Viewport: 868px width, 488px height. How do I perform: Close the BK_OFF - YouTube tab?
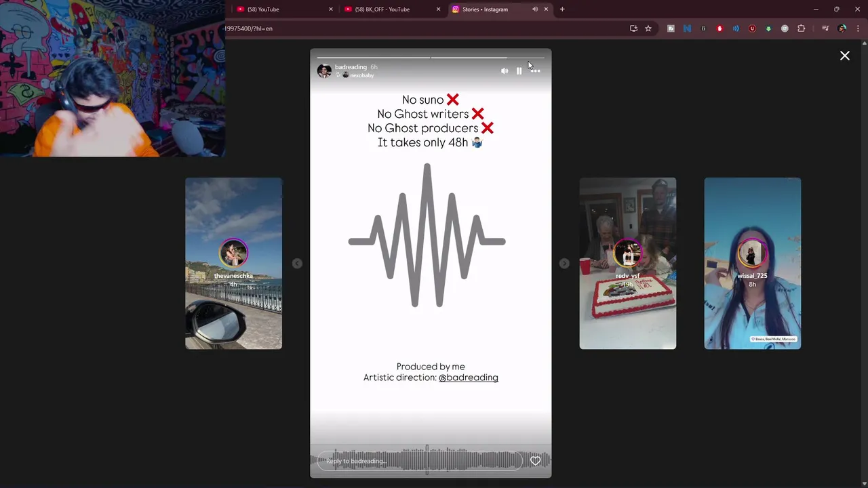coord(438,9)
